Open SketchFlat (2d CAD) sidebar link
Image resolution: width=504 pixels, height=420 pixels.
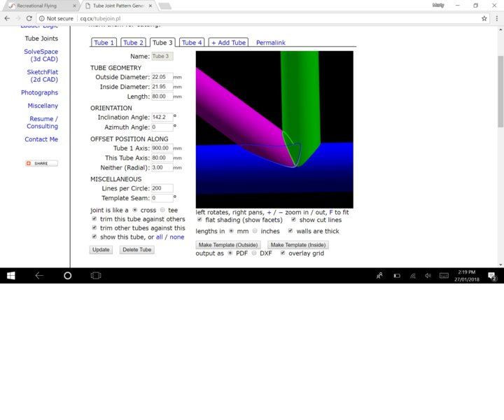43,76
